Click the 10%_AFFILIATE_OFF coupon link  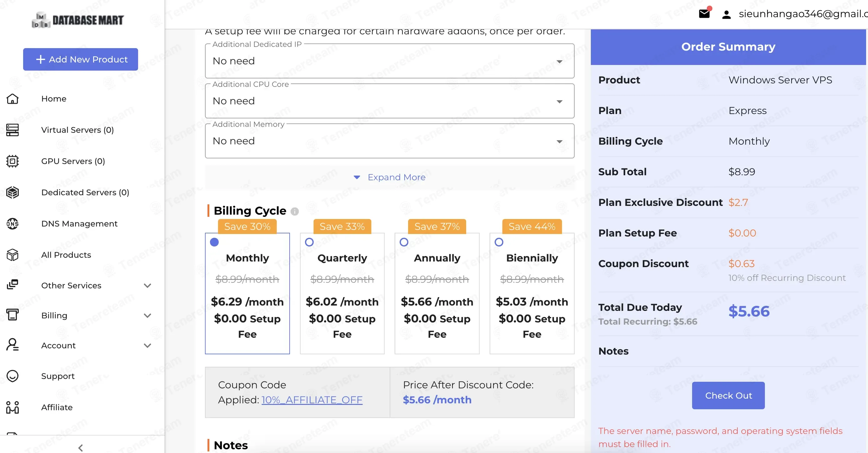click(312, 400)
